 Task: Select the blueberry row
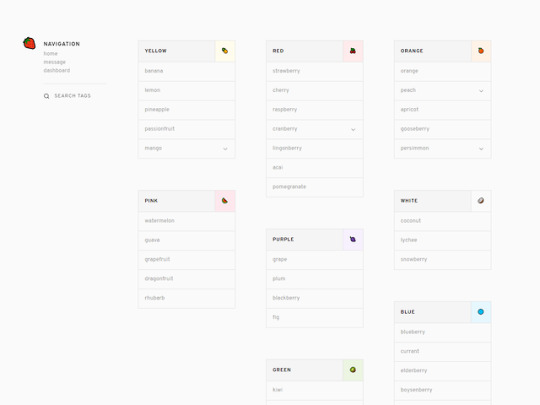pos(443,332)
